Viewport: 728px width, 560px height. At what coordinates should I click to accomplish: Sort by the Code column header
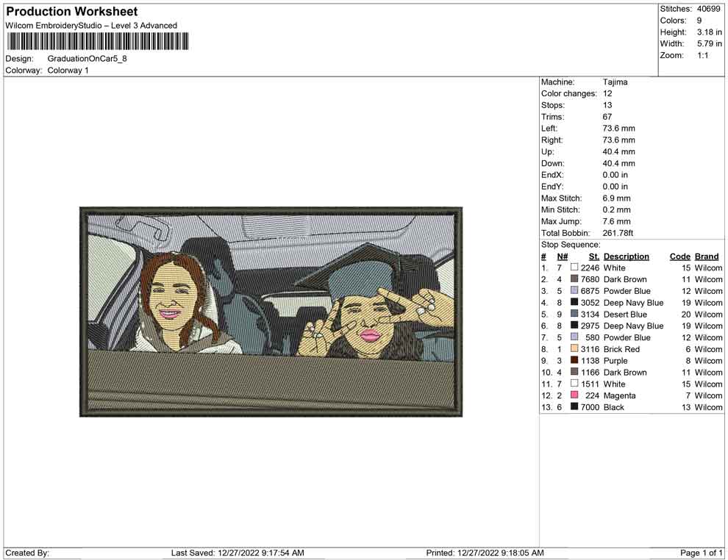679,256
